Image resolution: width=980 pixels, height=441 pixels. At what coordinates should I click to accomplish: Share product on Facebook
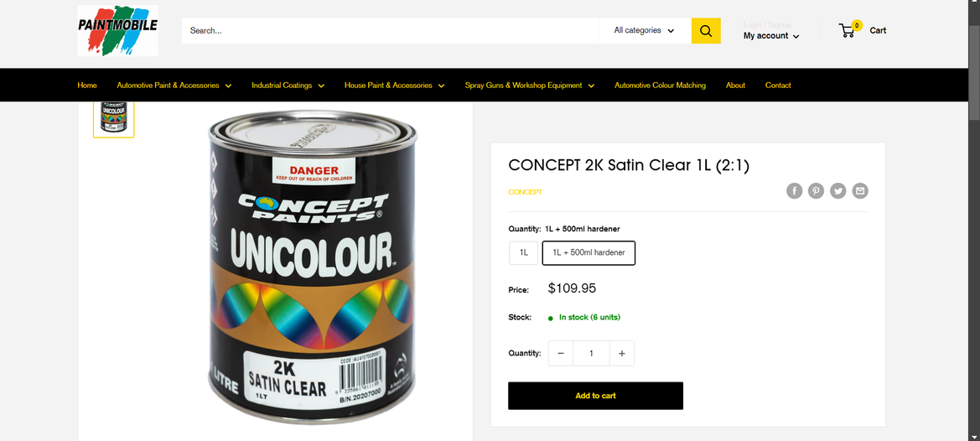click(794, 191)
